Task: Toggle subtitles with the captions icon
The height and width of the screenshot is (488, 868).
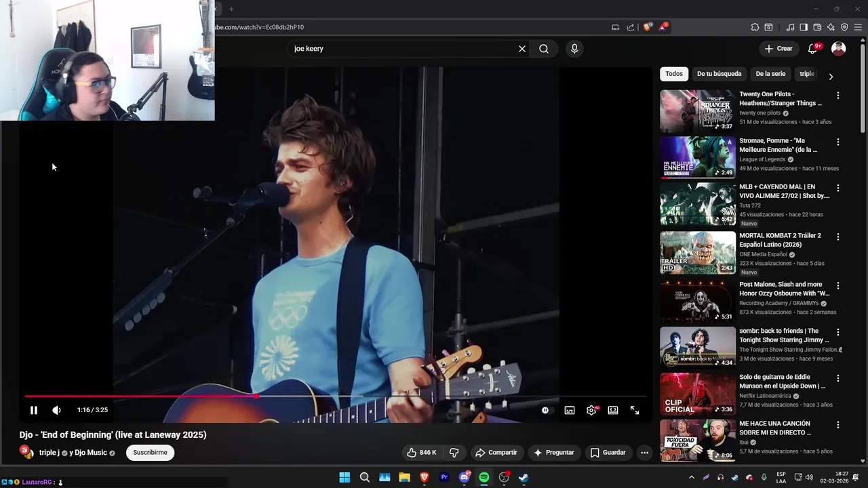Action: 570,410
